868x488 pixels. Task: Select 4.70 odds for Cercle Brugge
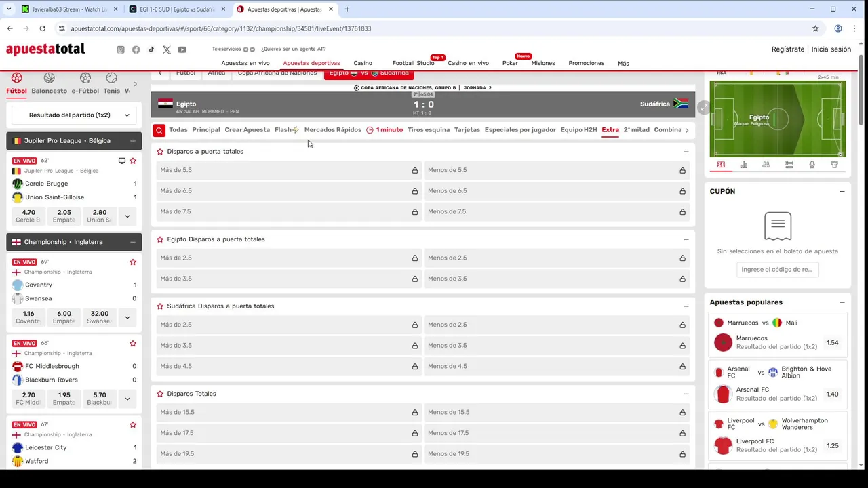click(x=28, y=216)
